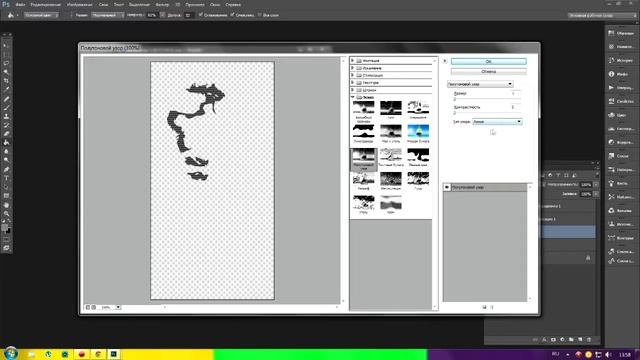Open the Образцы (Swatches) panel
Viewport: 640px width, 360px height.
pyautogui.click(x=621, y=33)
